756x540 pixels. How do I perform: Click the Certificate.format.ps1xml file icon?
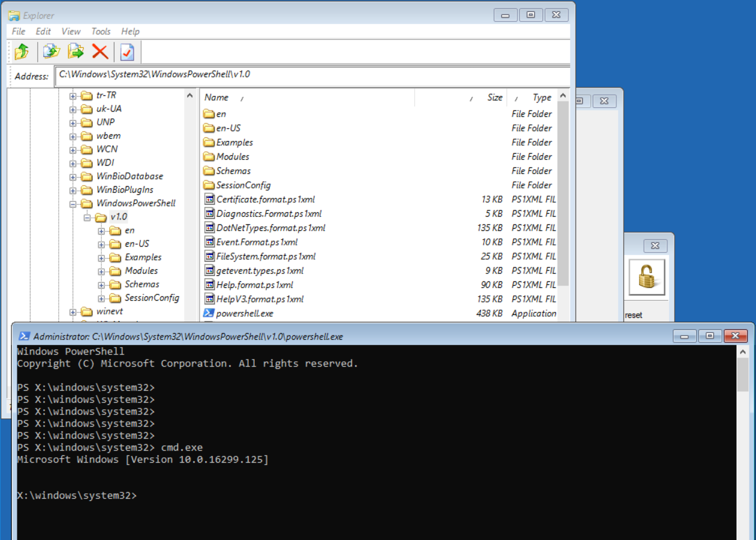[x=209, y=199]
